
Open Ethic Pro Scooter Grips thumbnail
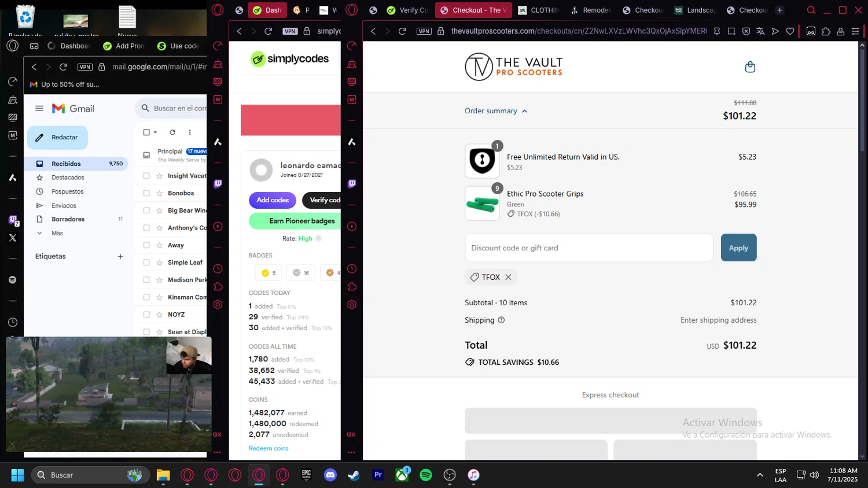pos(482,204)
